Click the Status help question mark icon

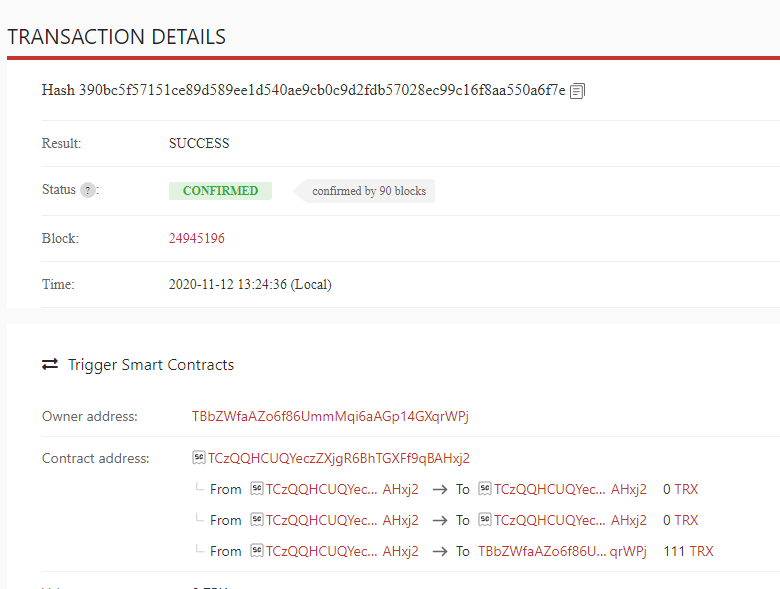[88, 191]
